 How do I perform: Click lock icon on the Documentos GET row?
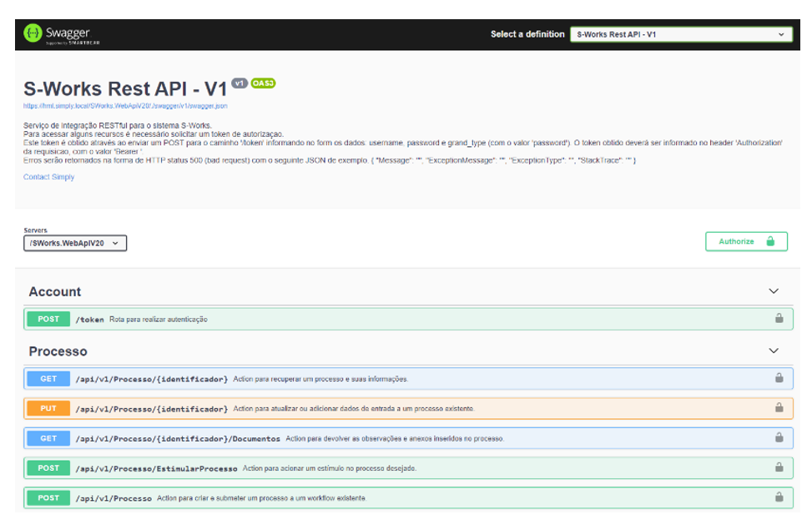click(x=779, y=437)
